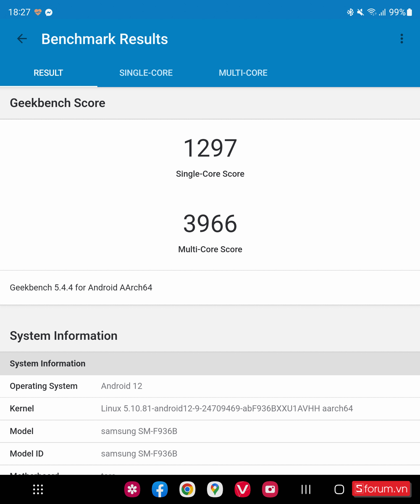Tap the Wi-Fi status icon
This screenshot has width=420, height=504.
[x=371, y=12]
